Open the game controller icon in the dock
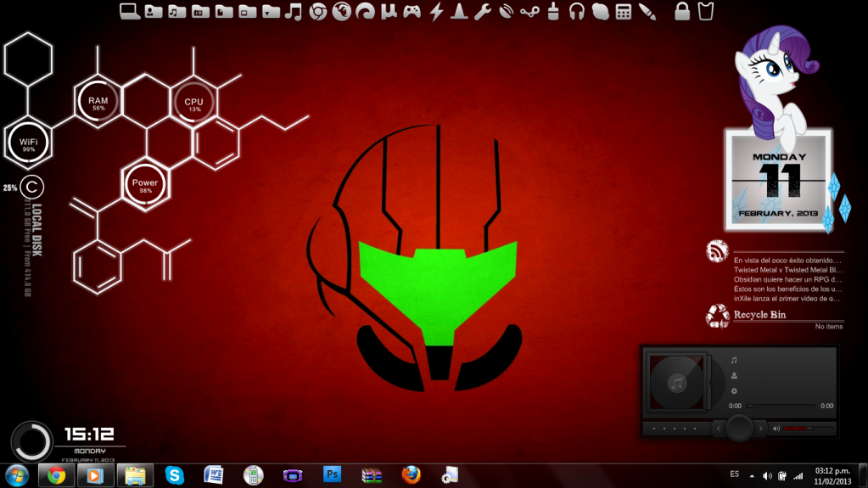 [412, 12]
